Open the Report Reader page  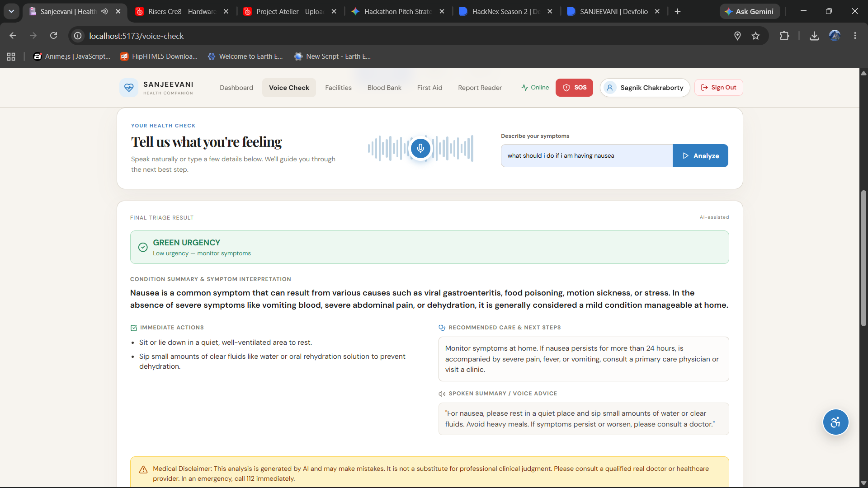pos(480,88)
